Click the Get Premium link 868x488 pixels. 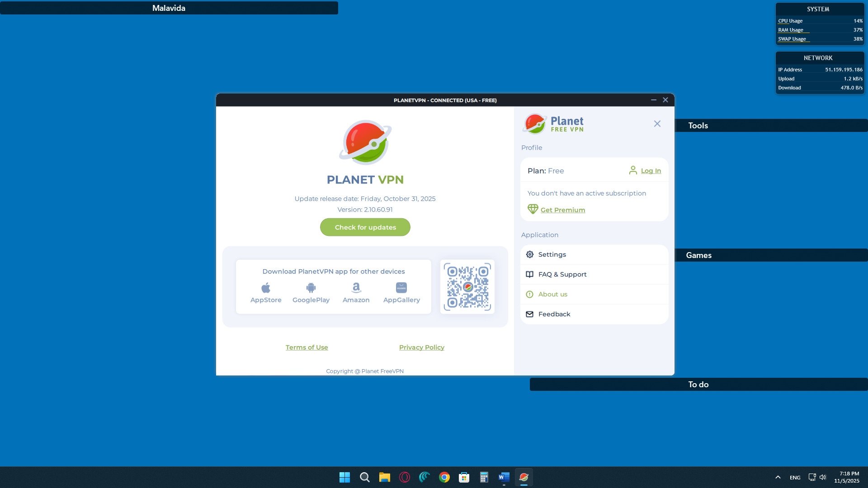click(562, 210)
